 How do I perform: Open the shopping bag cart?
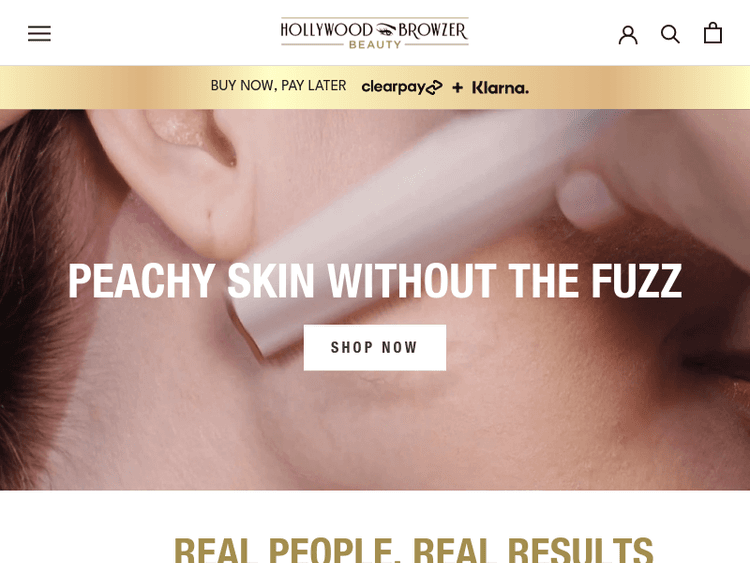click(713, 33)
